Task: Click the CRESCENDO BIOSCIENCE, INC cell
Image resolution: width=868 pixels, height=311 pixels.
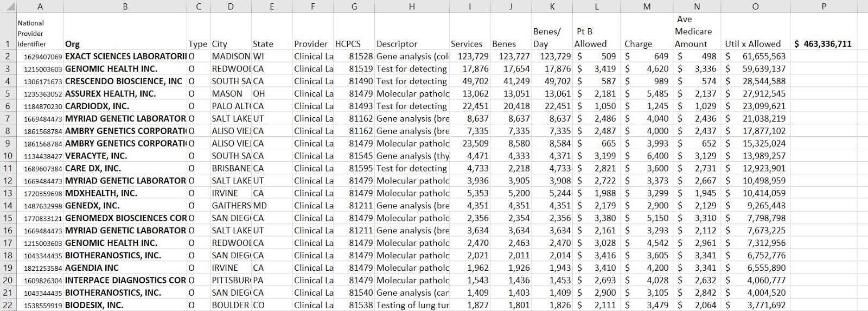Action: [x=125, y=81]
